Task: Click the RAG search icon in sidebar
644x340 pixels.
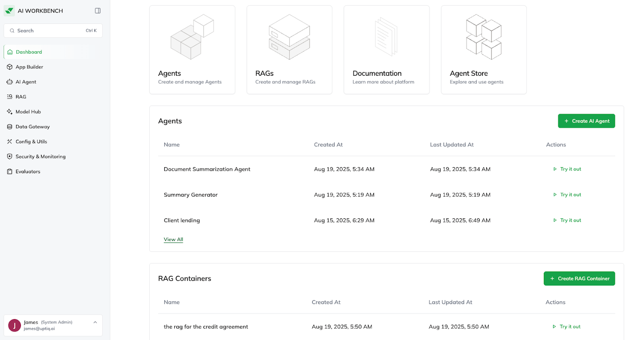Action: pyautogui.click(x=10, y=97)
